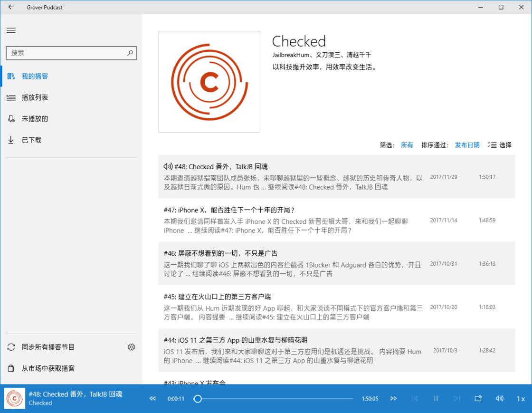Click the Checked podcast cover artwork
This screenshot has height=413, width=532.
(x=209, y=82)
